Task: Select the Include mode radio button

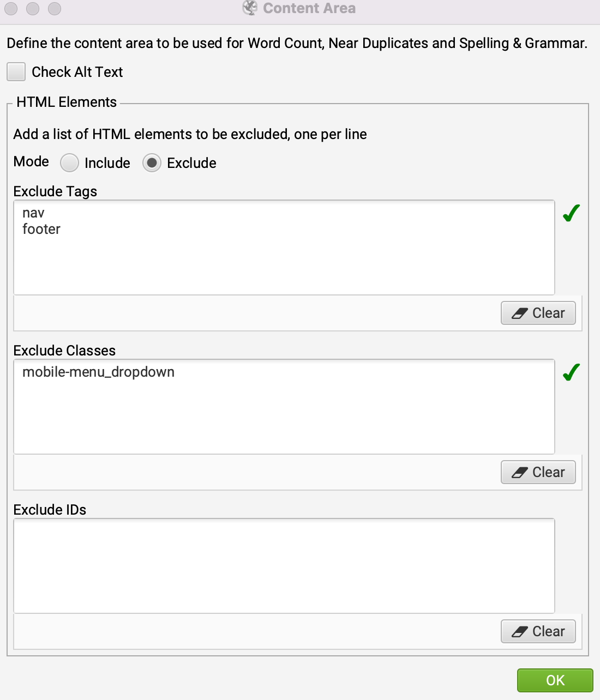Action: pos(69,163)
